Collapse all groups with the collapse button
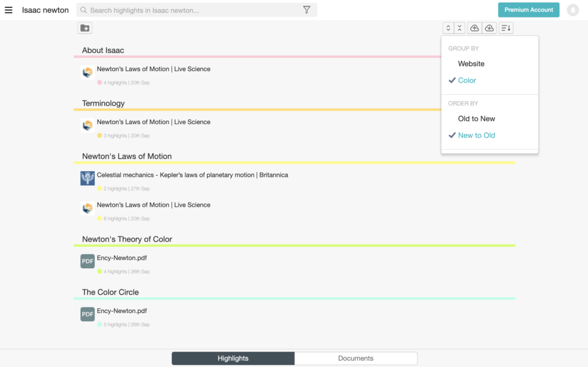This screenshot has width=588, height=367. tap(459, 28)
